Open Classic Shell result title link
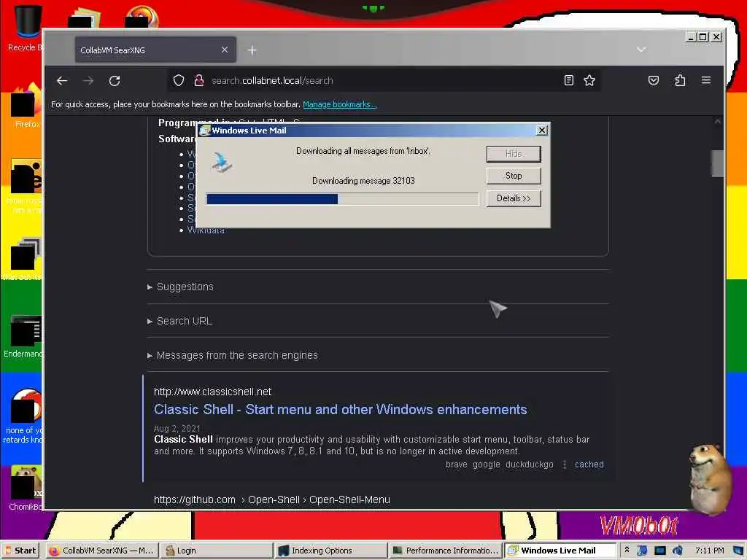 (340, 410)
